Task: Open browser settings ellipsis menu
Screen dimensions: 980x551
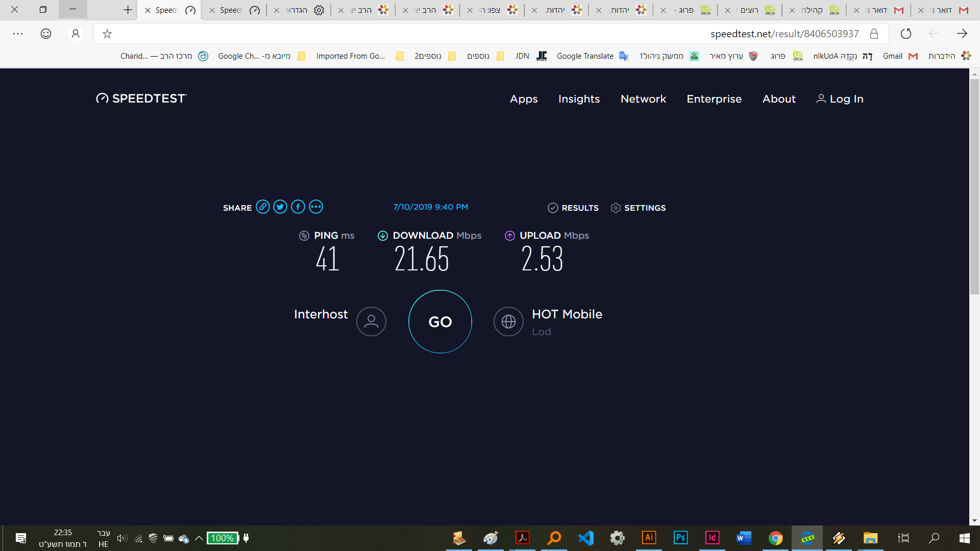Action: (x=18, y=34)
